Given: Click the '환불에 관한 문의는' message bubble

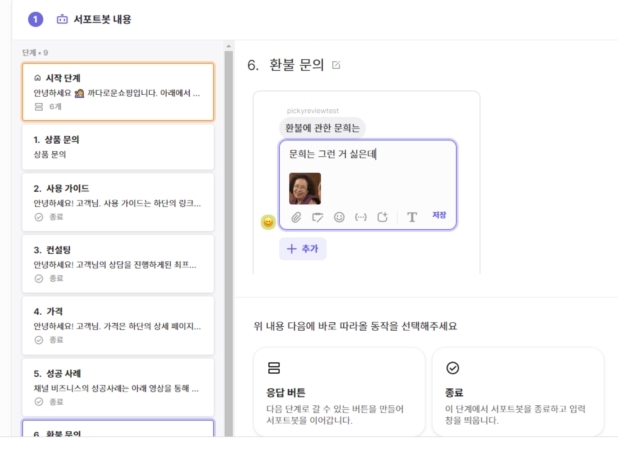Looking at the screenshot, I should click(x=322, y=128).
